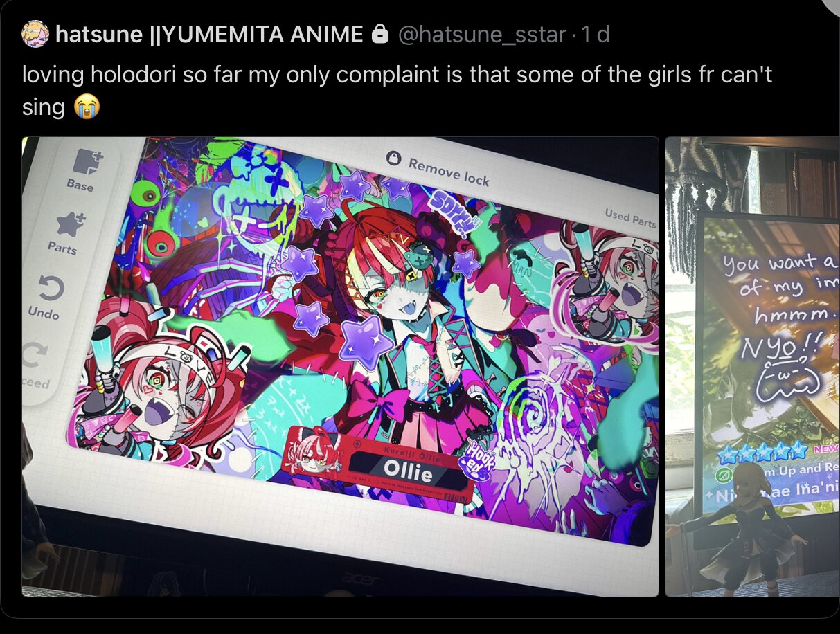Open hatsune's profile avatar
The height and width of the screenshot is (634, 840).
click(35, 34)
